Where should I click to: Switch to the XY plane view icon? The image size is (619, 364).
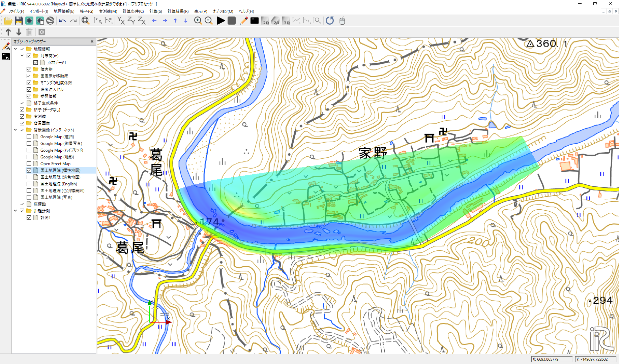coord(121,21)
